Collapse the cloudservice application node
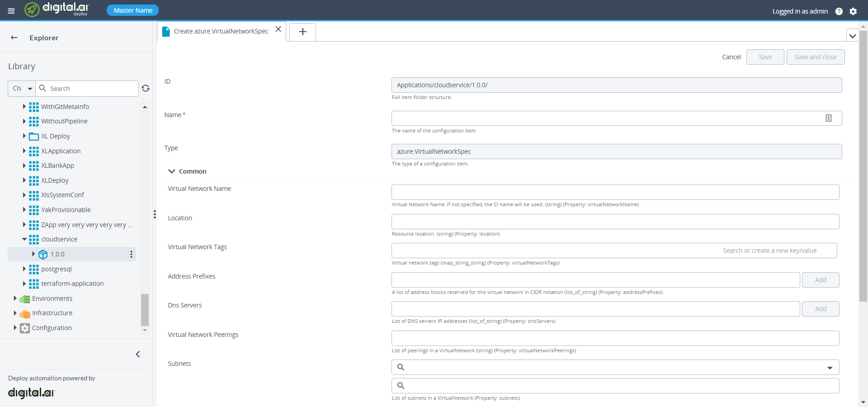The width and height of the screenshot is (868, 407). 24,239
